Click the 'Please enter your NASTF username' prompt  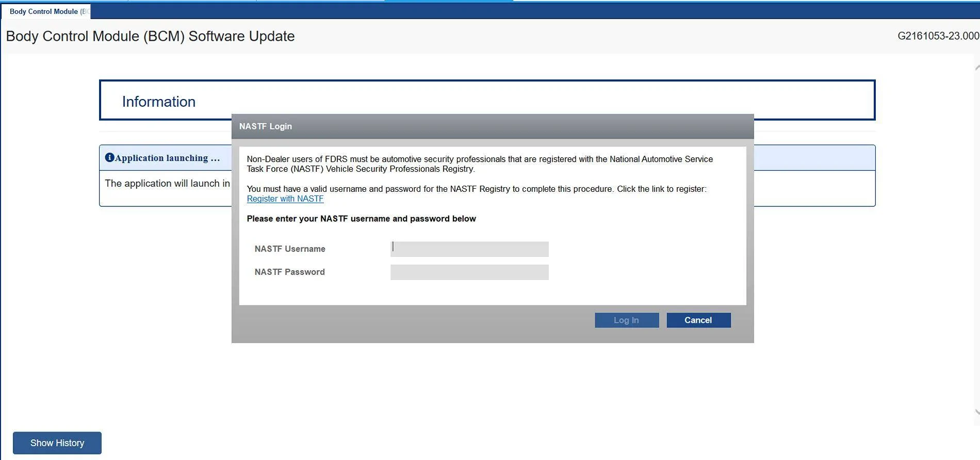[361, 219]
